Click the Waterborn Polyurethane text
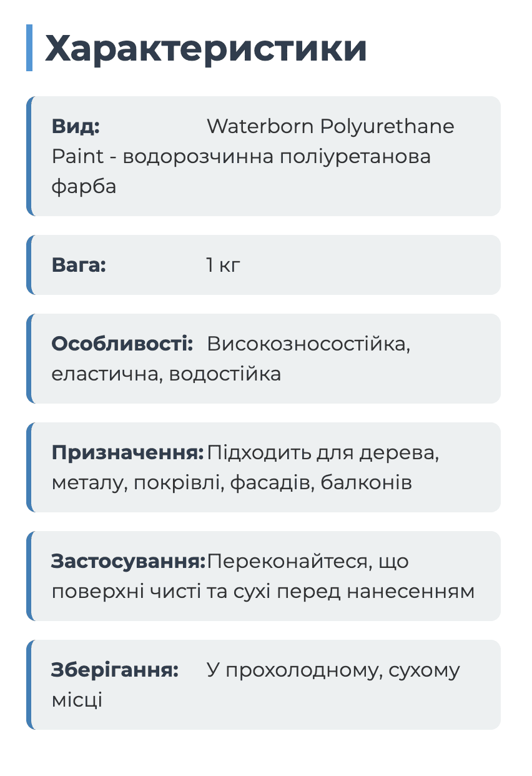Viewport: 532px width, 776px height. [x=330, y=126]
